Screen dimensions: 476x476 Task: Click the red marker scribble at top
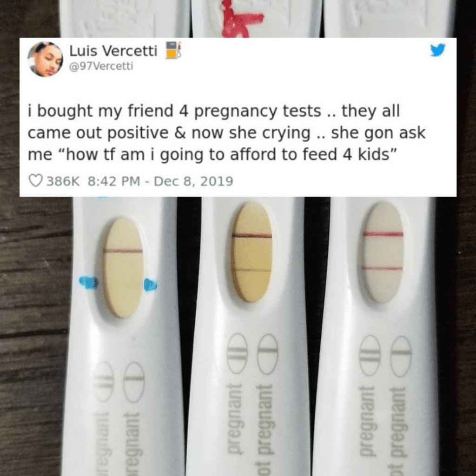click(x=241, y=20)
